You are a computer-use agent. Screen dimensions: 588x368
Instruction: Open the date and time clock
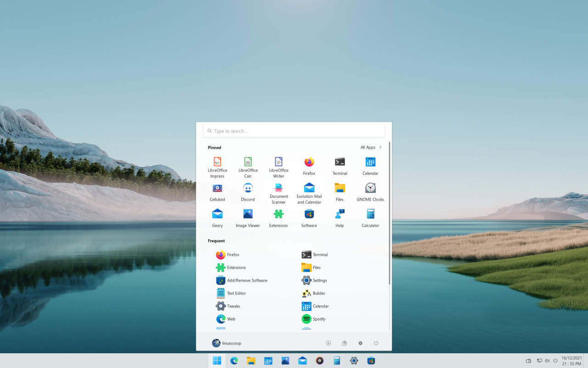click(571, 361)
